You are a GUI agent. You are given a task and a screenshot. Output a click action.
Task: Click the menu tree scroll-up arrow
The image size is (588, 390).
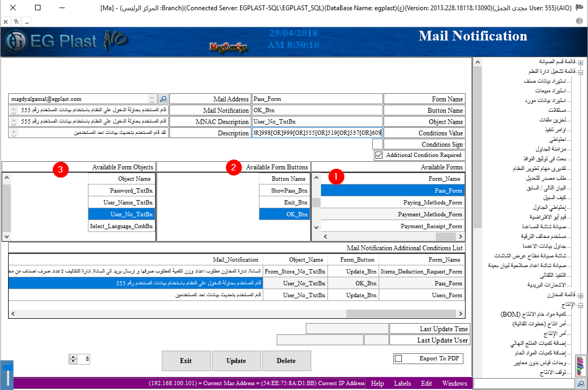point(477,62)
